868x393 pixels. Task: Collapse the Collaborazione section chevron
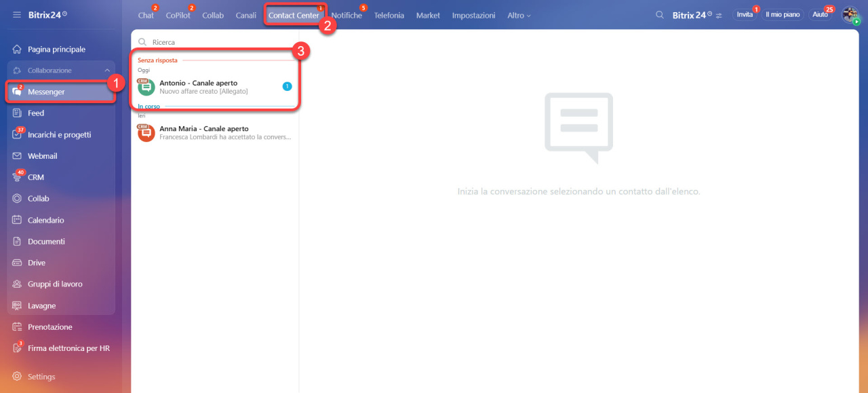click(x=107, y=71)
